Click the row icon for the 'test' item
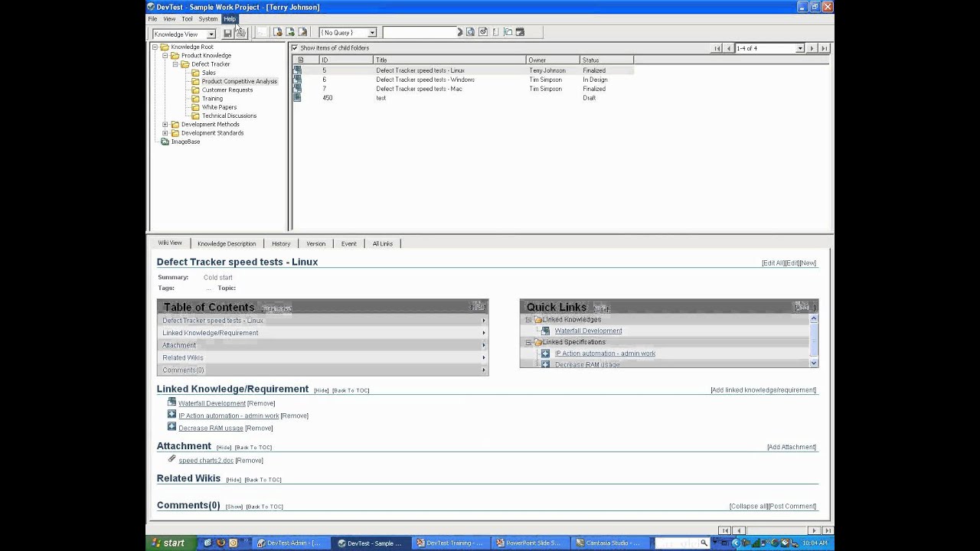 (298, 98)
